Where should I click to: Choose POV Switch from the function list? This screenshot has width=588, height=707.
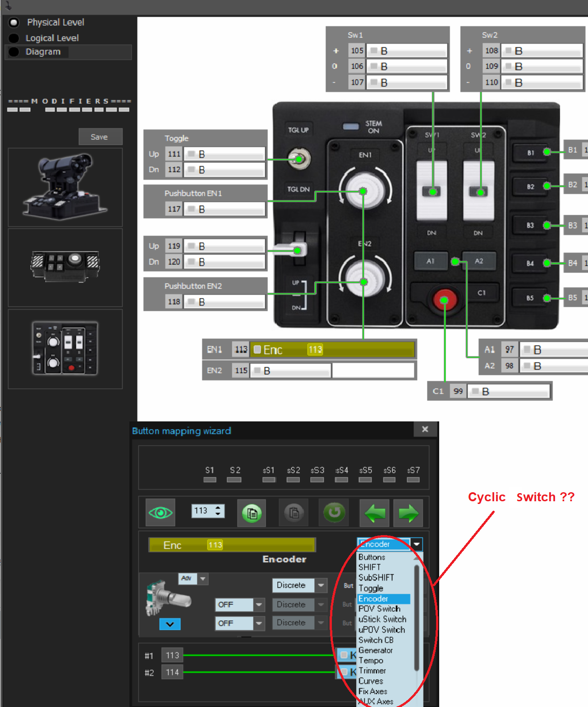[379, 609]
